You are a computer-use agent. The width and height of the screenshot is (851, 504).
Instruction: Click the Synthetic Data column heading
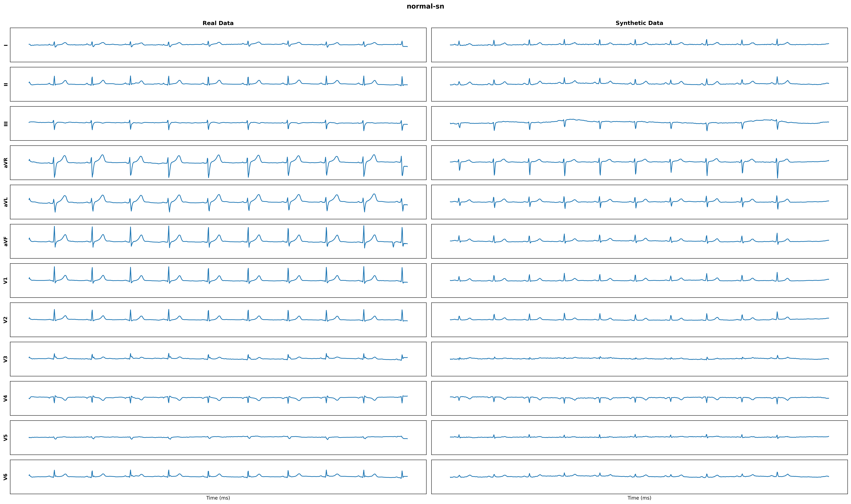[x=639, y=23]
